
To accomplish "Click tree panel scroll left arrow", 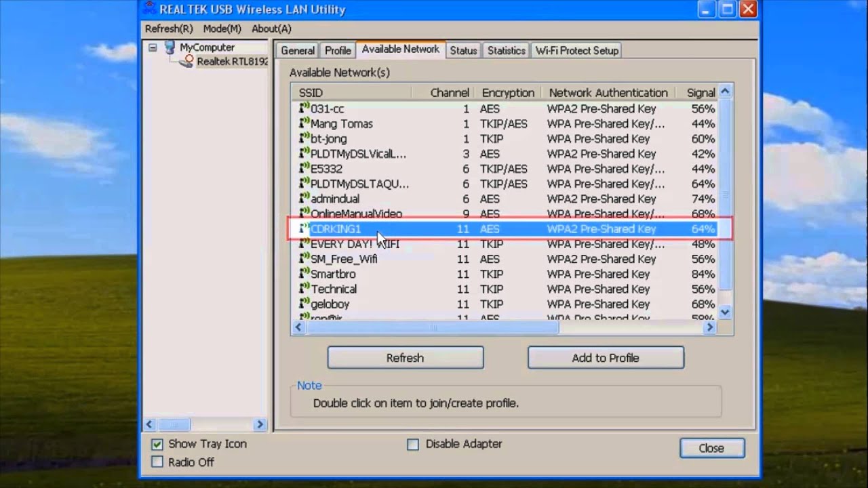I will tap(150, 424).
